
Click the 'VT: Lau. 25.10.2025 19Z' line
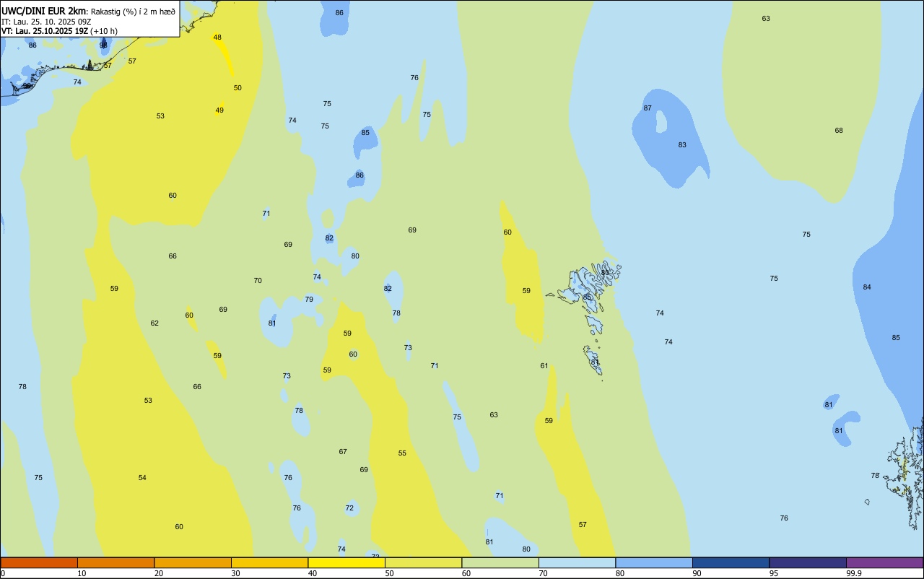(x=45, y=31)
